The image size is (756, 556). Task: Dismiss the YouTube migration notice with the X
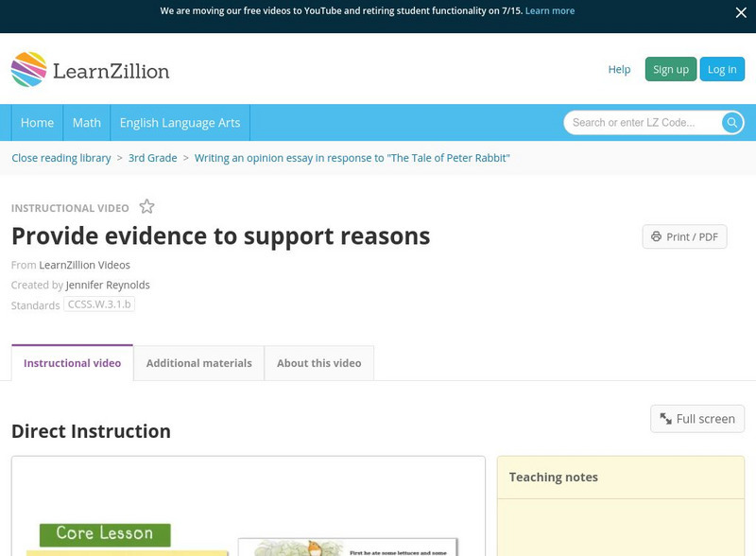coord(741,13)
